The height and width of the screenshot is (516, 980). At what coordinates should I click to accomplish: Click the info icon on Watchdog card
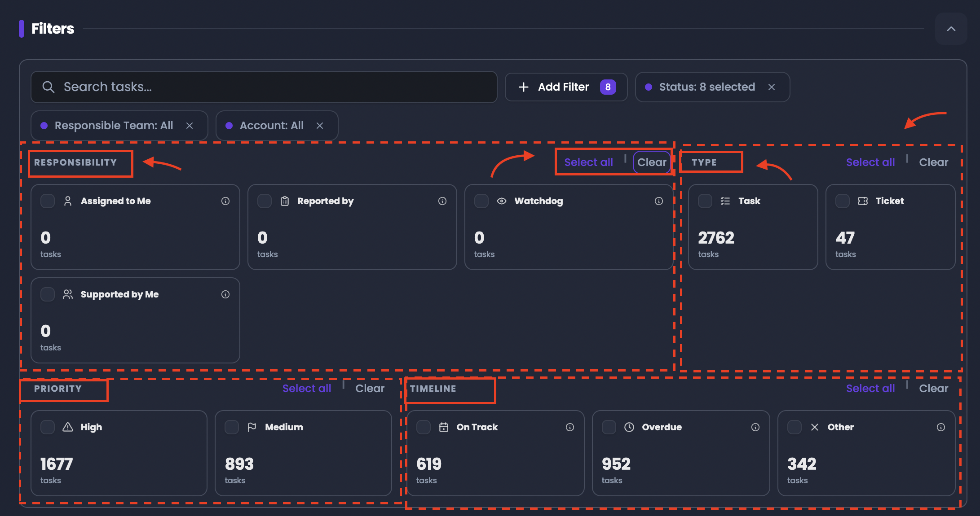point(659,201)
